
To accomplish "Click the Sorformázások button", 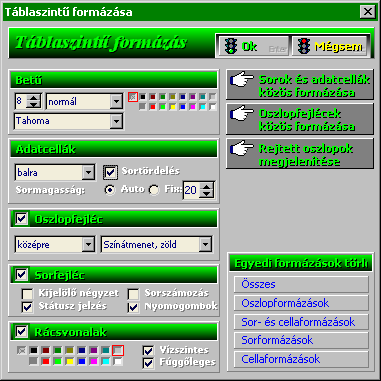I will click(x=301, y=340).
